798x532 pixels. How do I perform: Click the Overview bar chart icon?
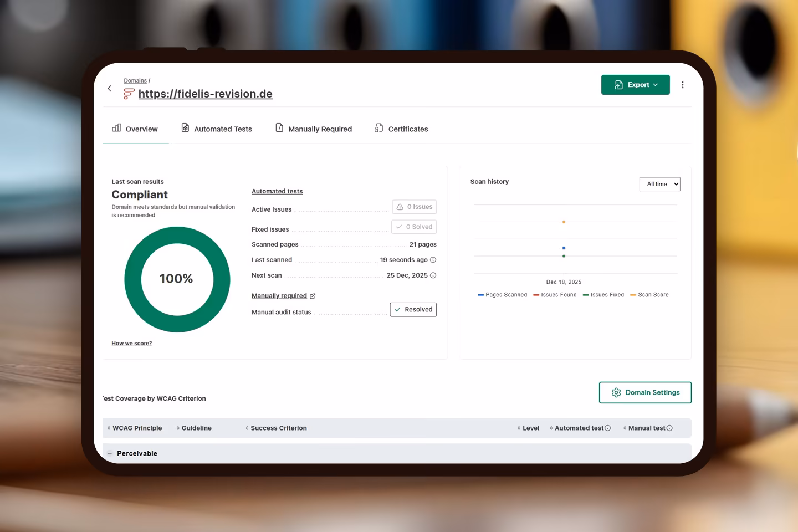[116, 127]
